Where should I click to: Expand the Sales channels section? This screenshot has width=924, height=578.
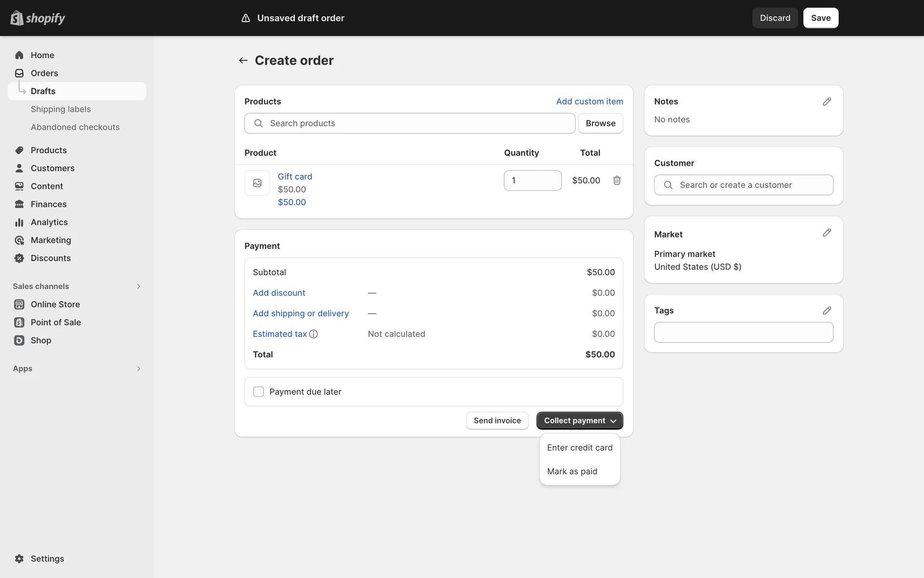click(138, 286)
